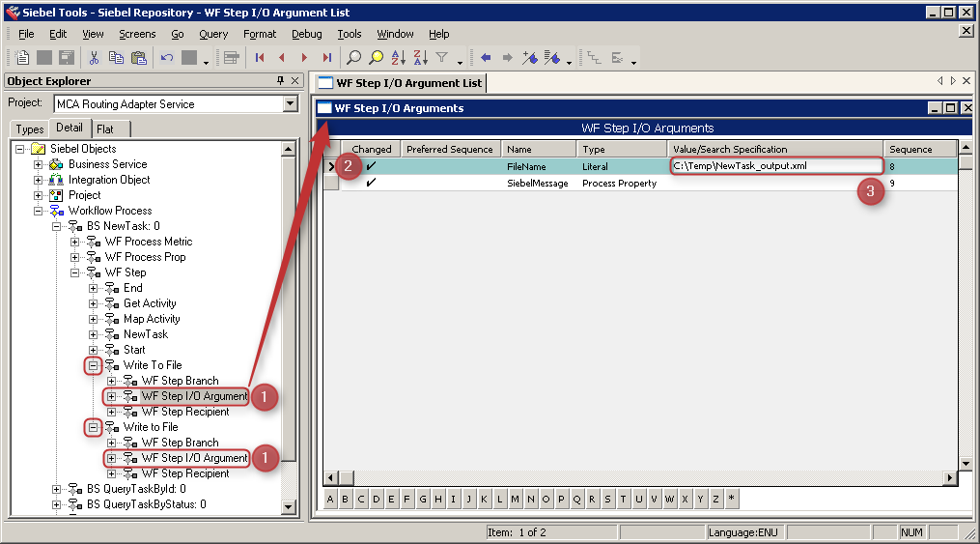
Task: Click the asterisk show-all index button
Action: pos(731,499)
